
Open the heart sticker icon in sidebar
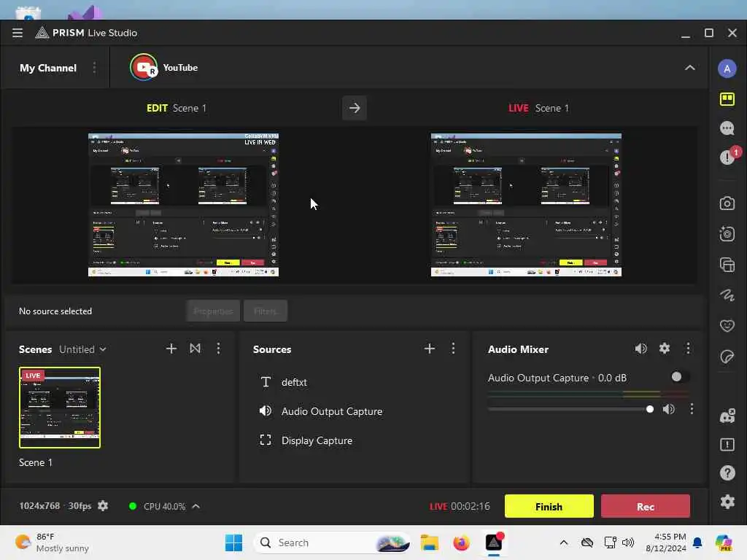[727, 326]
